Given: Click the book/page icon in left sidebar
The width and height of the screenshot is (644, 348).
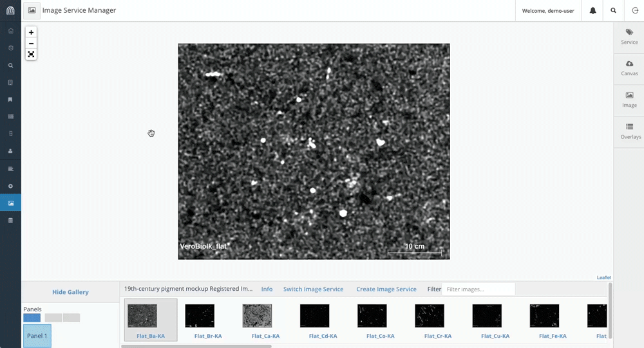Looking at the screenshot, I should point(11,82).
